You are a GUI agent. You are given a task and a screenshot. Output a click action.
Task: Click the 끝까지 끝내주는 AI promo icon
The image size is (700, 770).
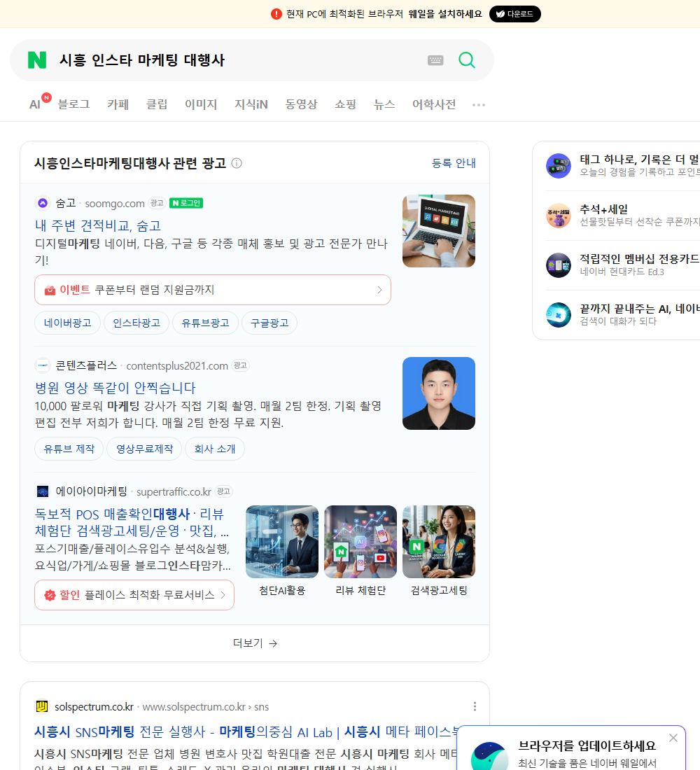(x=559, y=315)
